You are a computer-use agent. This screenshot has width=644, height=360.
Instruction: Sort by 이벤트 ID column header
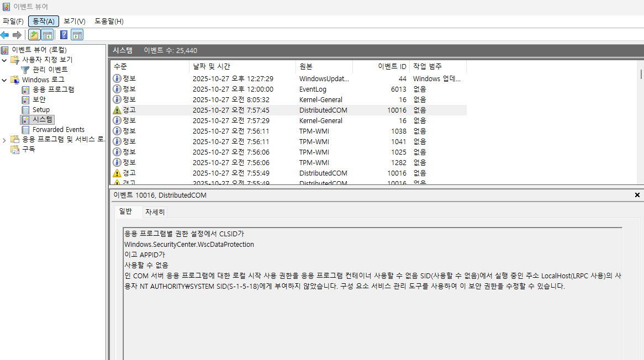click(381, 66)
